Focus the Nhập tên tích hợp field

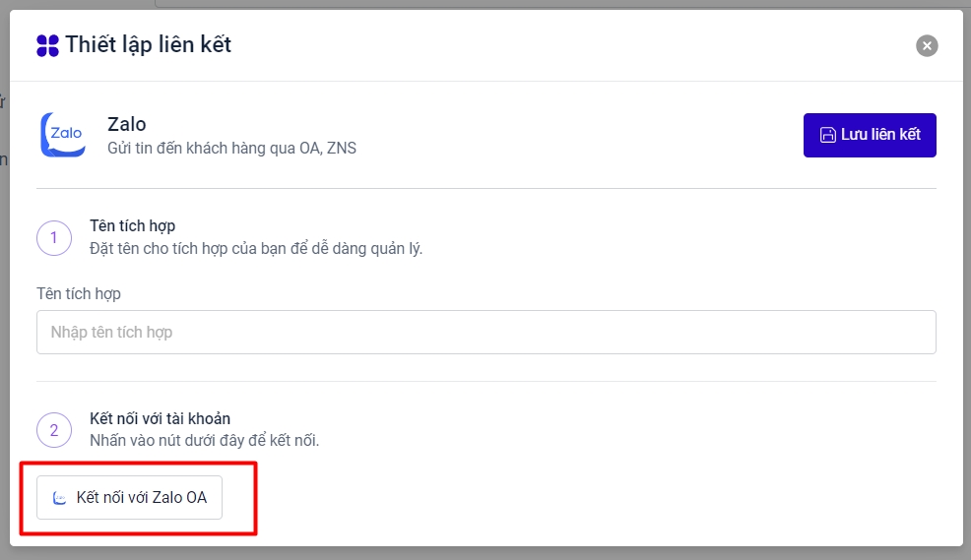[485, 333]
